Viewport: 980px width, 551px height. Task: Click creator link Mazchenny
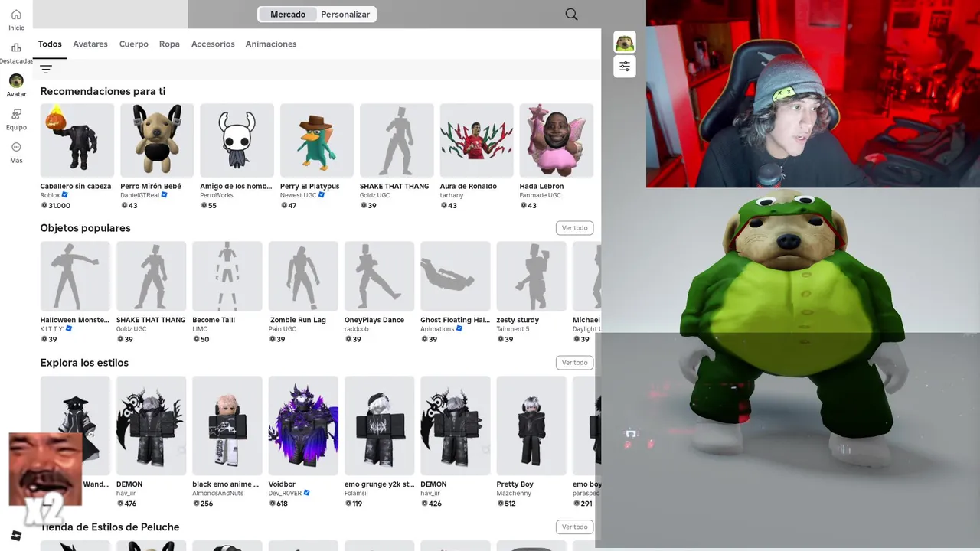tap(514, 494)
